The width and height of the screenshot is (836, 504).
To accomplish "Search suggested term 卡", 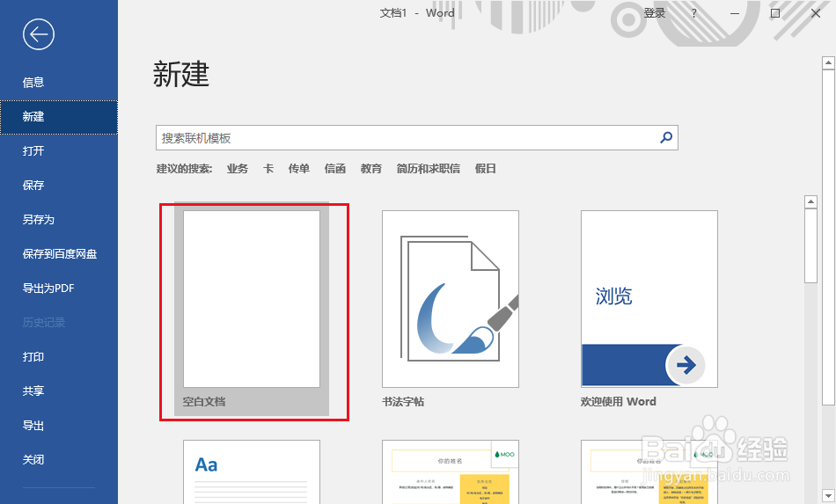I will 268,169.
